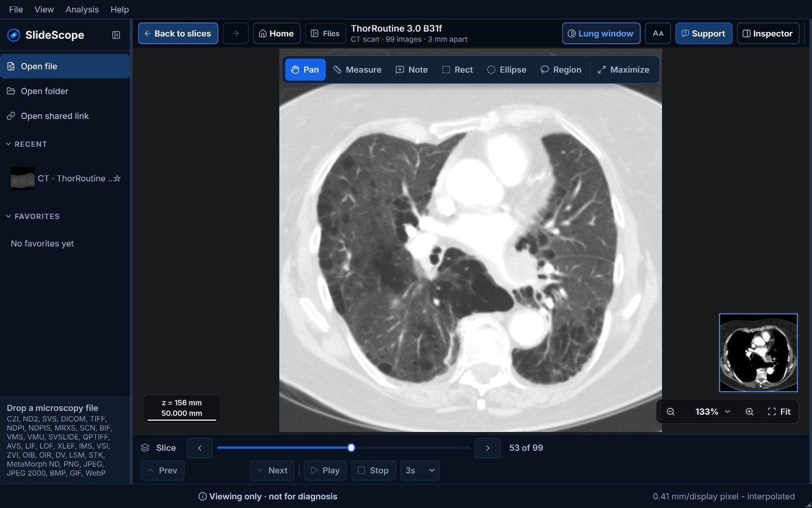Viewport: 812px width, 508px height.
Task: Click the slice position slider handle
Action: [x=351, y=448]
